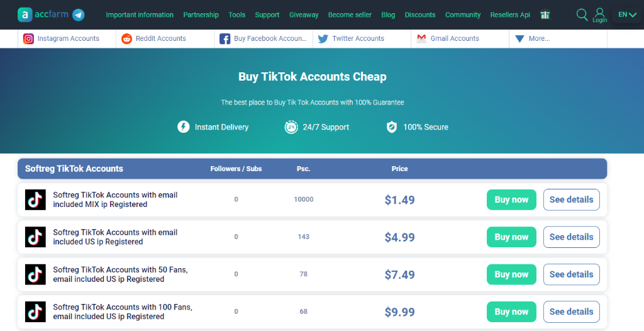
Task: Click 'Buy TikTok Accounts Cheap' heading
Action: click(x=312, y=77)
